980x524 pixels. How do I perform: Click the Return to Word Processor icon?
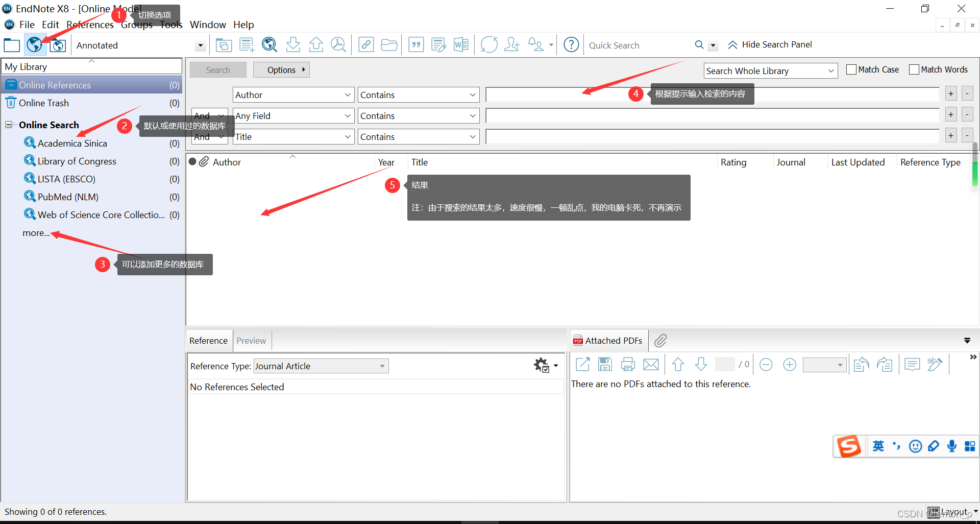461,45
